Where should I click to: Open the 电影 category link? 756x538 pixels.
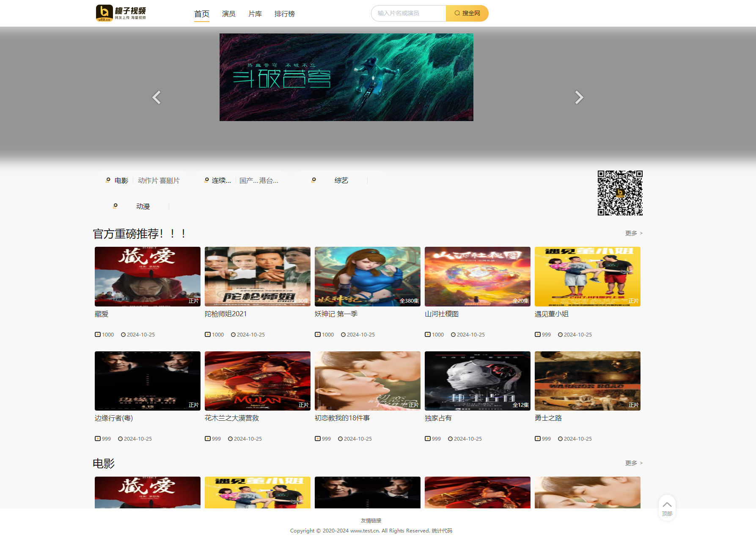pos(121,181)
